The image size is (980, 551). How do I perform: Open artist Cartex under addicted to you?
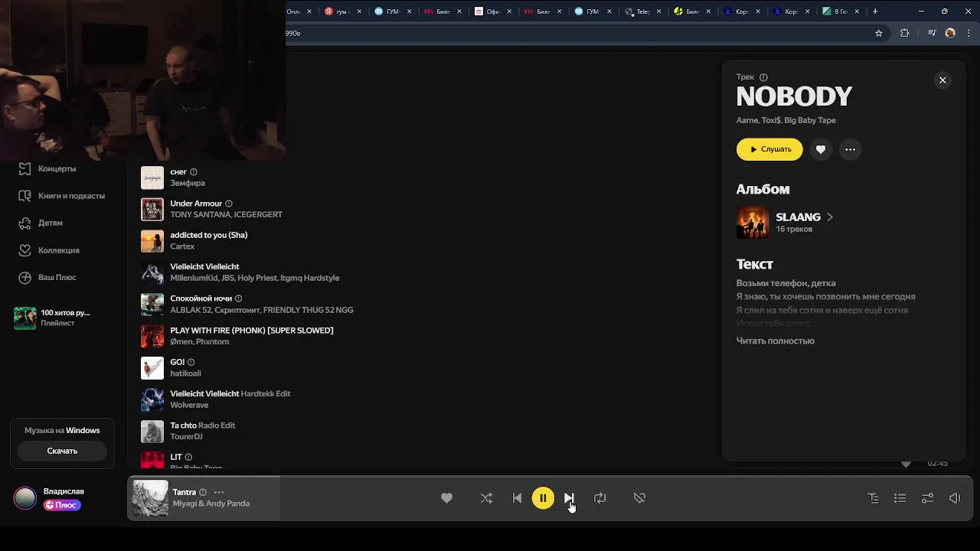(x=182, y=246)
